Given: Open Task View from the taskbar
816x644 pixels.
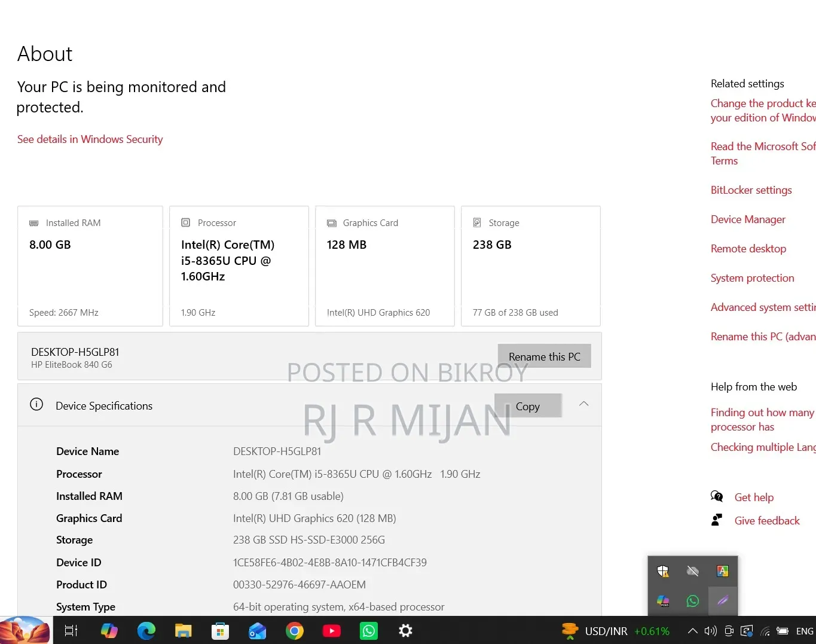Looking at the screenshot, I should 71,630.
